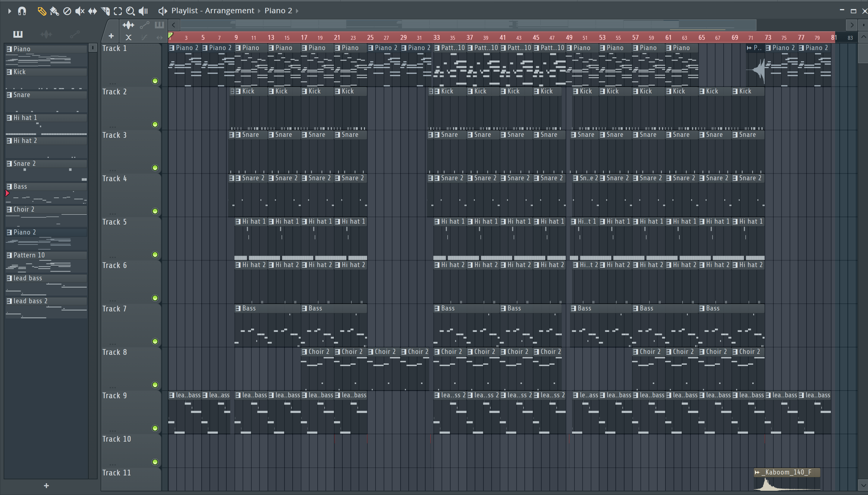Click the Snare 2 pattern icon in picker

[9, 163]
